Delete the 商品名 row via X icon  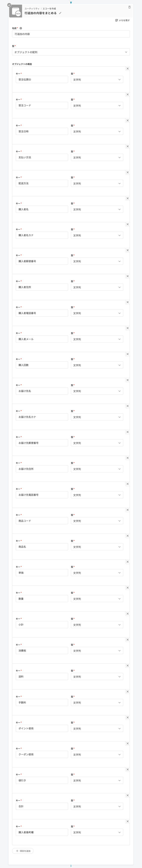(x=127, y=536)
